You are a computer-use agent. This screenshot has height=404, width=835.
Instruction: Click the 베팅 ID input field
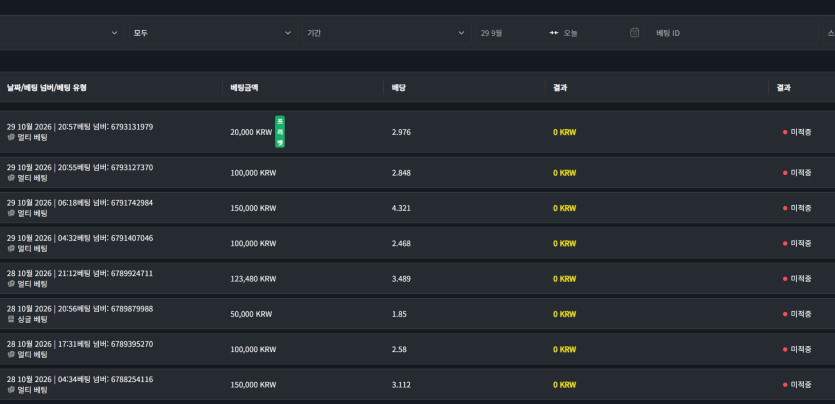pos(734,33)
